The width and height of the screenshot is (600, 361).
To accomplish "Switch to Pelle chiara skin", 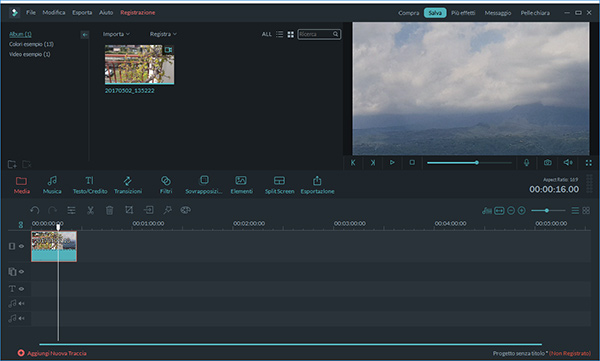I will 535,13.
